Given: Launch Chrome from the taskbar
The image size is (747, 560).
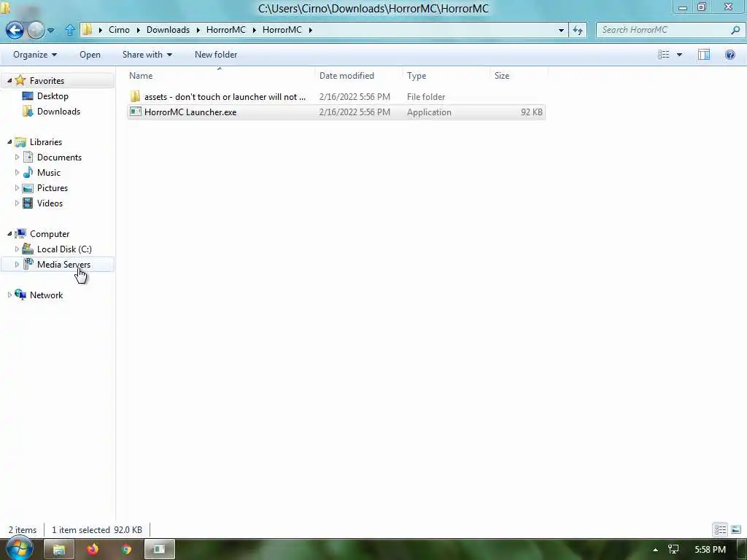Looking at the screenshot, I should 126,550.
